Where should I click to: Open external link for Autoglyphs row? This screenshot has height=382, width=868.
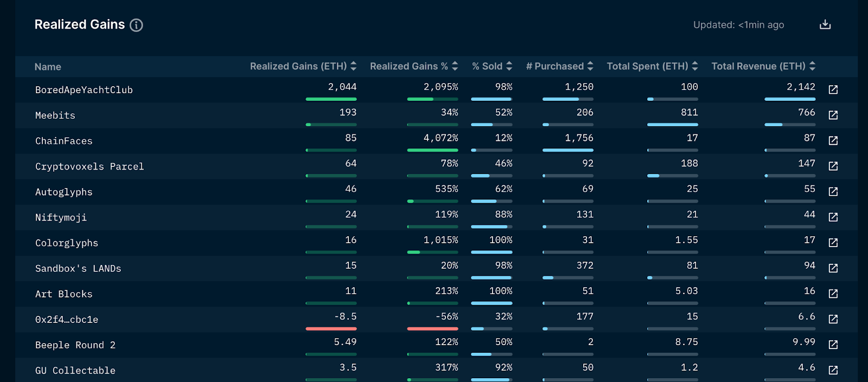pyautogui.click(x=833, y=191)
